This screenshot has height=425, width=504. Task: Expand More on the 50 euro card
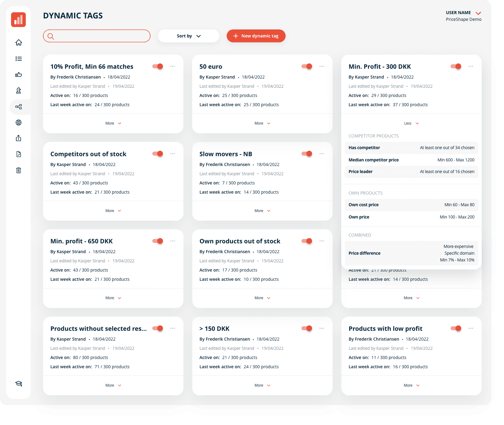[x=262, y=123]
